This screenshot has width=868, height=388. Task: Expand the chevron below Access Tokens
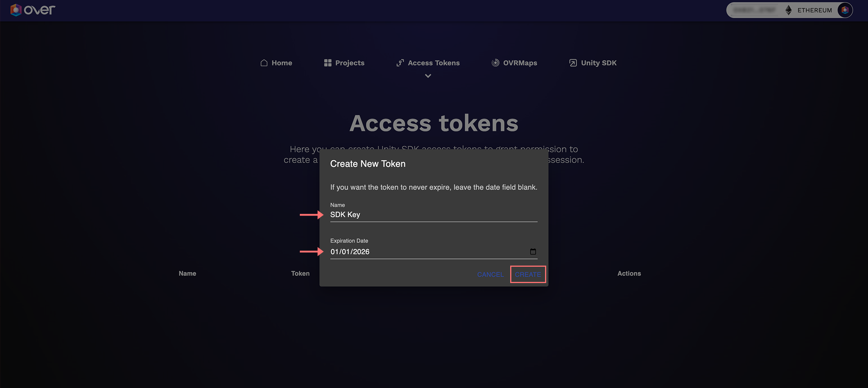428,76
